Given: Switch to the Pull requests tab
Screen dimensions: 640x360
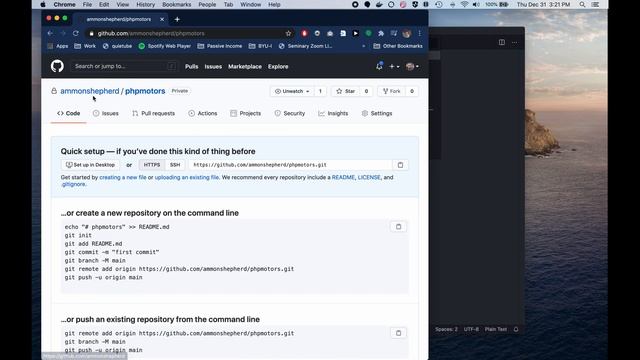Looking at the screenshot, I should (153, 113).
